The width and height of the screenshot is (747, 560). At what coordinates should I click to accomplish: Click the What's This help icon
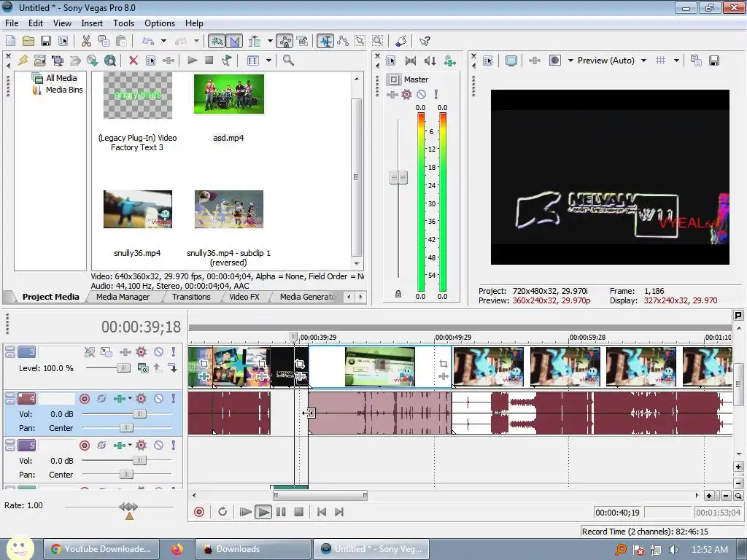click(x=425, y=41)
